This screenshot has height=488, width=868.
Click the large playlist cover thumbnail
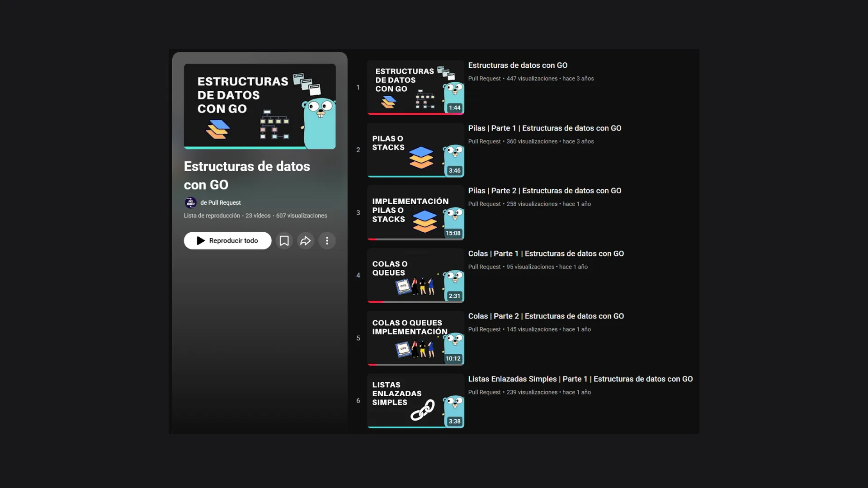260,106
